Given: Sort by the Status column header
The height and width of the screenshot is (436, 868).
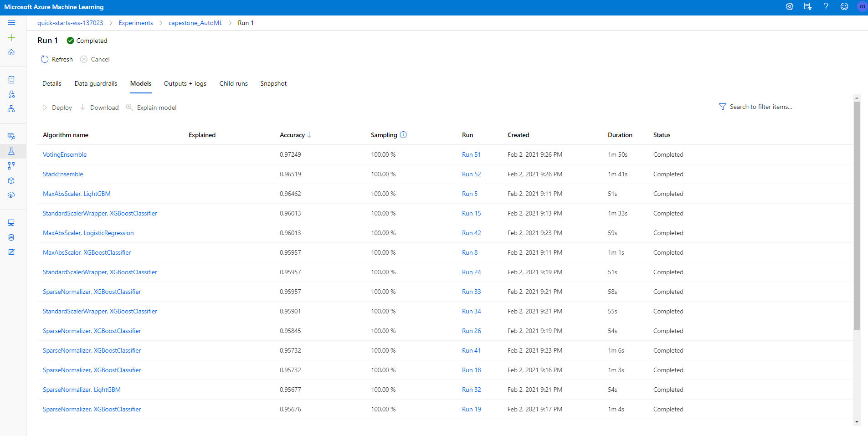Looking at the screenshot, I should (662, 135).
